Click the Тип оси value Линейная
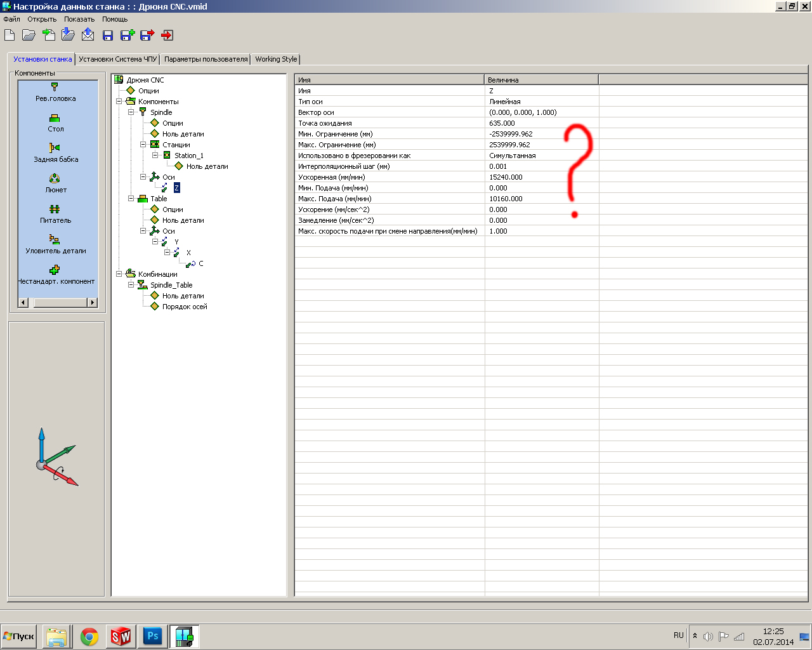The image size is (812, 650). coord(505,102)
